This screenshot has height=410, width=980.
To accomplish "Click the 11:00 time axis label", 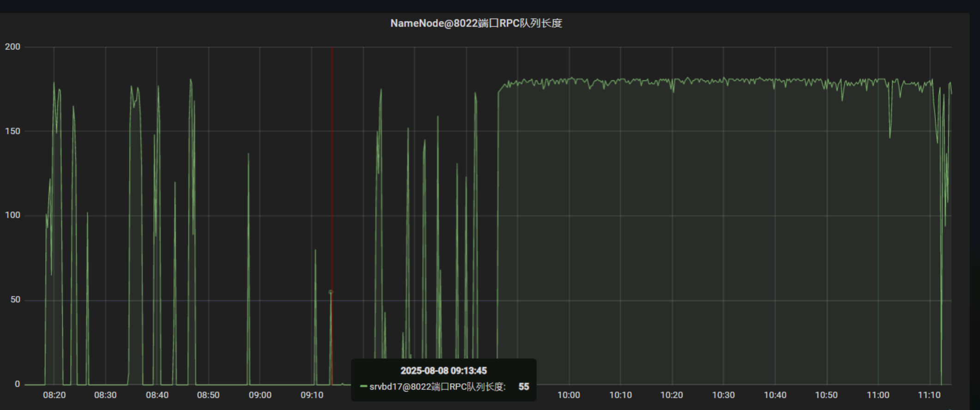I will pyautogui.click(x=878, y=395).
